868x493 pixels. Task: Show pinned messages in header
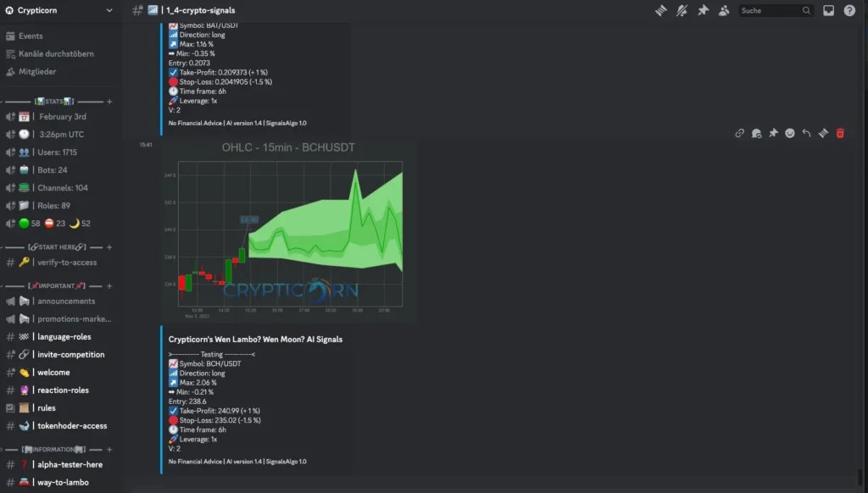703,10
